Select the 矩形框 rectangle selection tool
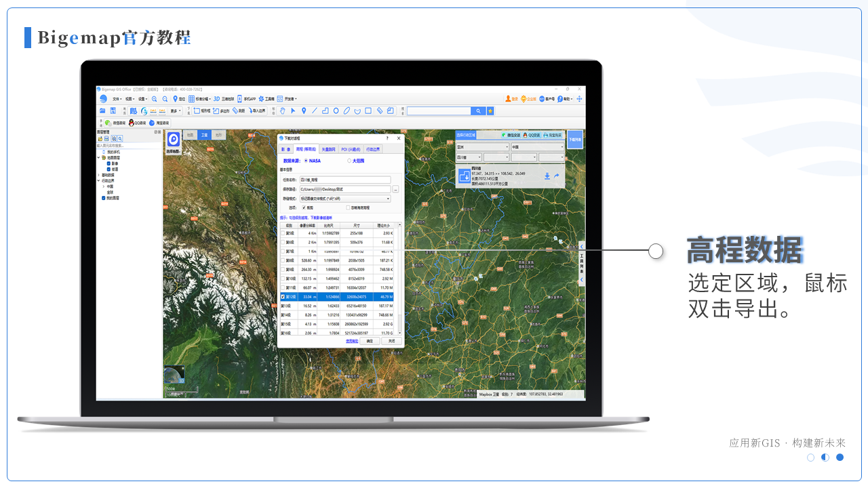This screenshot has height=488, width=868. point(202,110)
